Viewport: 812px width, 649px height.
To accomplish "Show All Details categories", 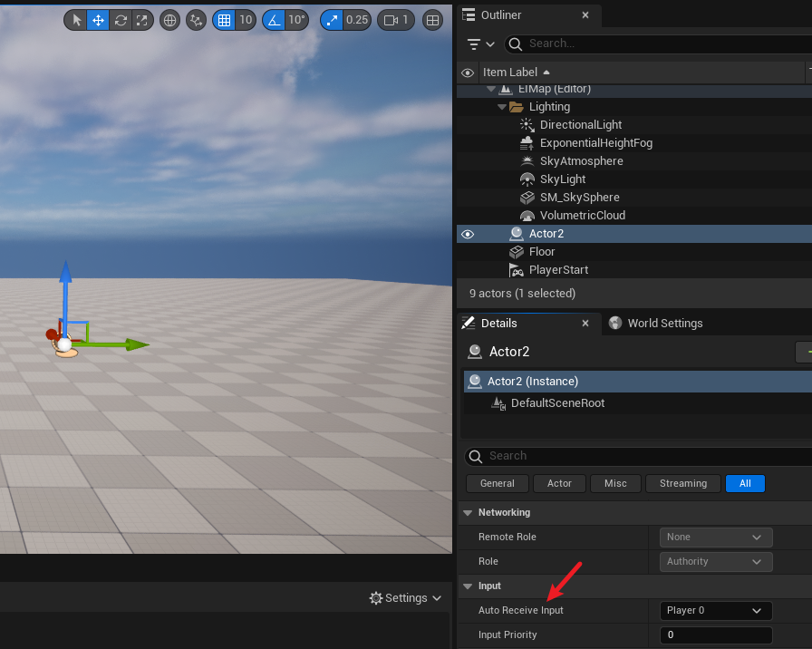I will pyautogui.click(x=745, y=483).
